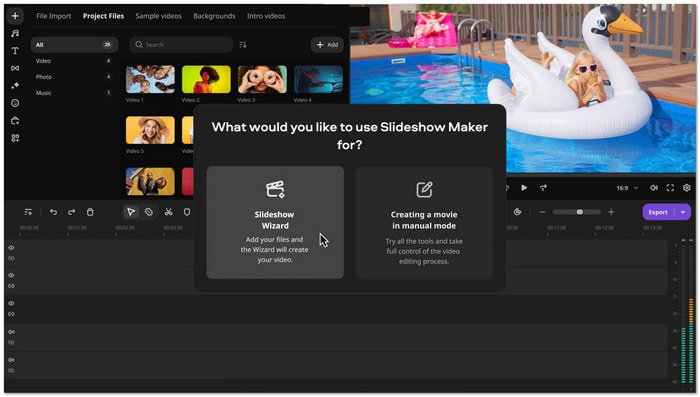Click the Search field in Project Files

pos(181,45)
